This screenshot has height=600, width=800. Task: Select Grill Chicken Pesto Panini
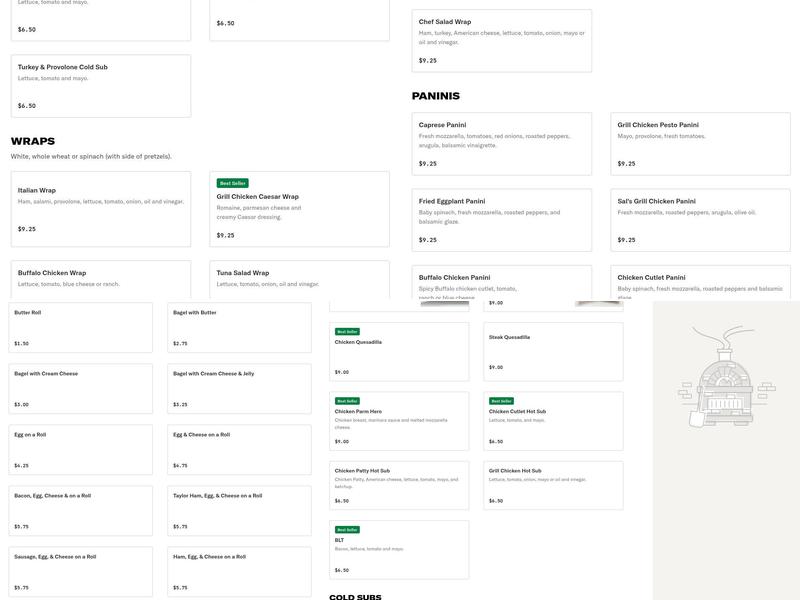(x=700, y=145)
